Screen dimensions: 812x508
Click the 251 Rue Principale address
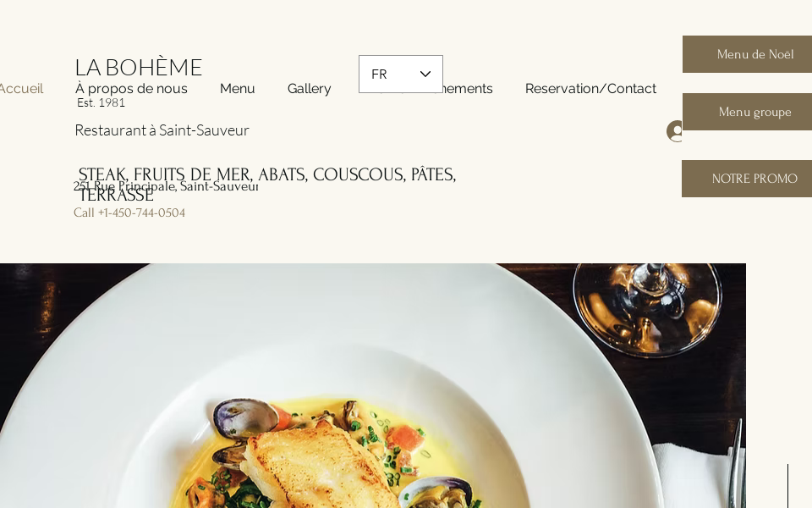[x=166, y=186]
